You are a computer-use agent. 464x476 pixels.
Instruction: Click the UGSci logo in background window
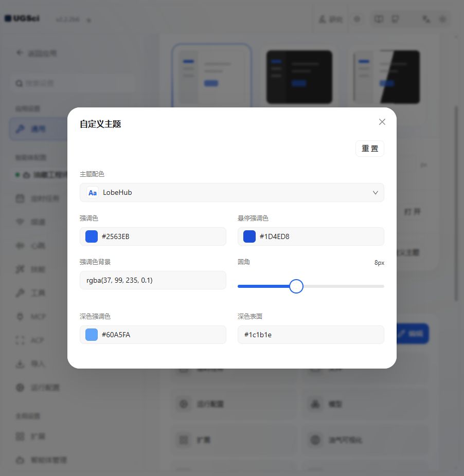tap(22, 19)
